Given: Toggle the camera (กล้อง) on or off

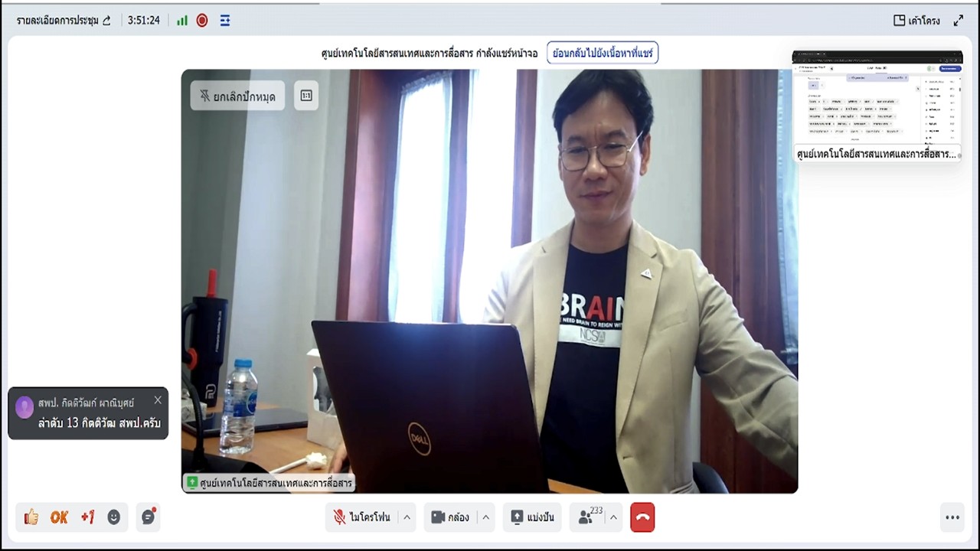Looking at the screenshot, I should pyautogui.click(x=450, y=517).
